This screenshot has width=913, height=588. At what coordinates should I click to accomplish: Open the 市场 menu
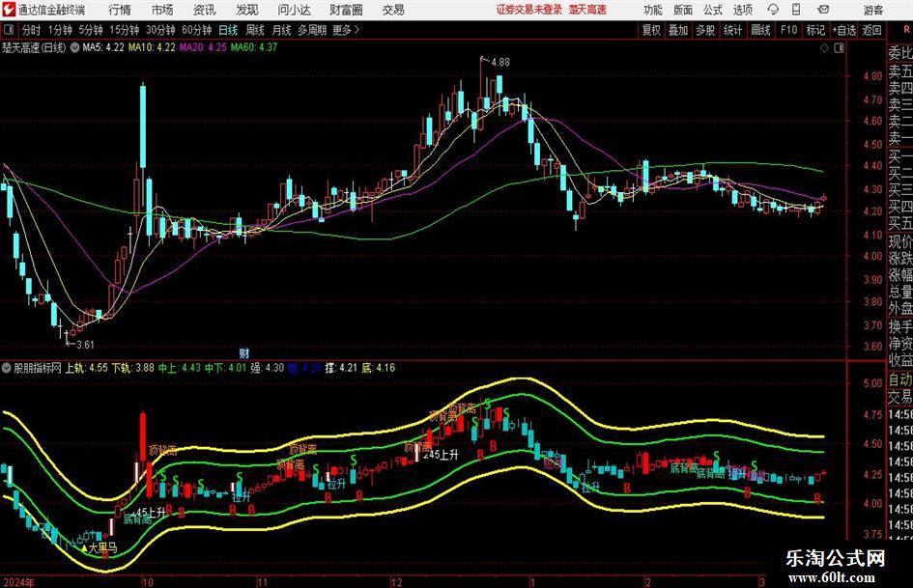(162, 10)
